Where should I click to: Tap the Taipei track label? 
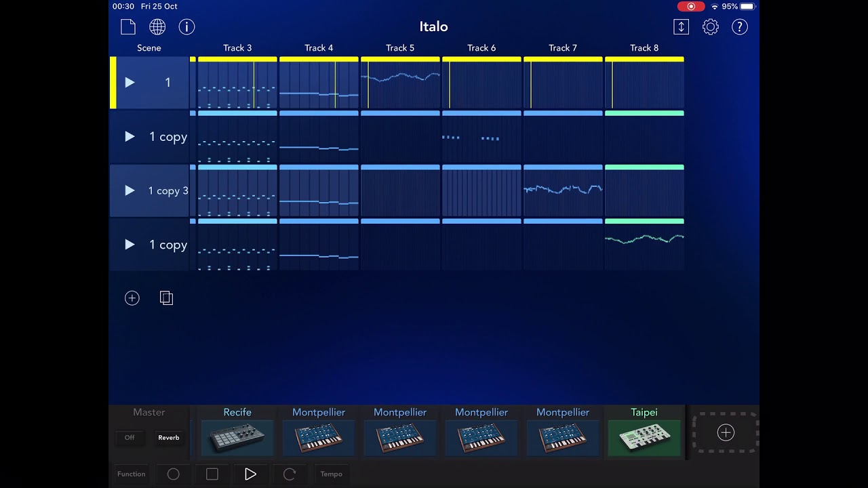click(644, 412)
